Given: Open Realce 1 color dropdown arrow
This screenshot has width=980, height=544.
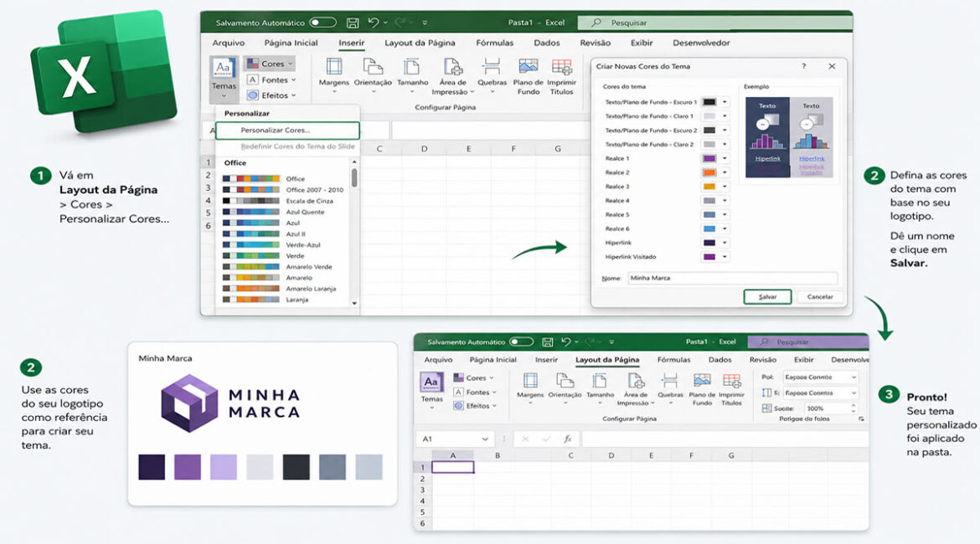Looking at the screenshot, I should tap(725, 158).
